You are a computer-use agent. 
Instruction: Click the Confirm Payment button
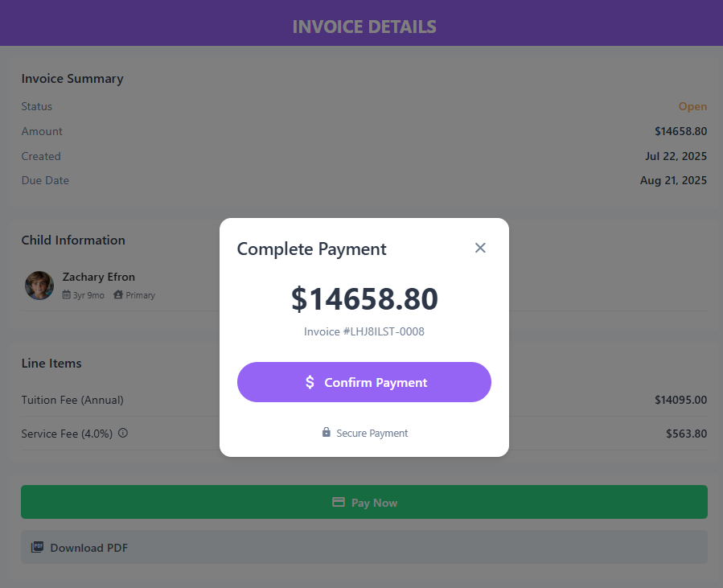point(364,382)
